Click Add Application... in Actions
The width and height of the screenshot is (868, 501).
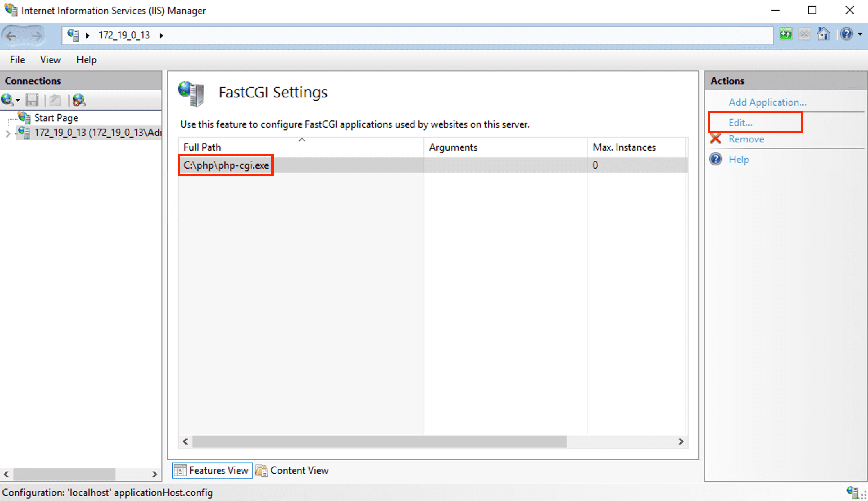pos(767,102)
